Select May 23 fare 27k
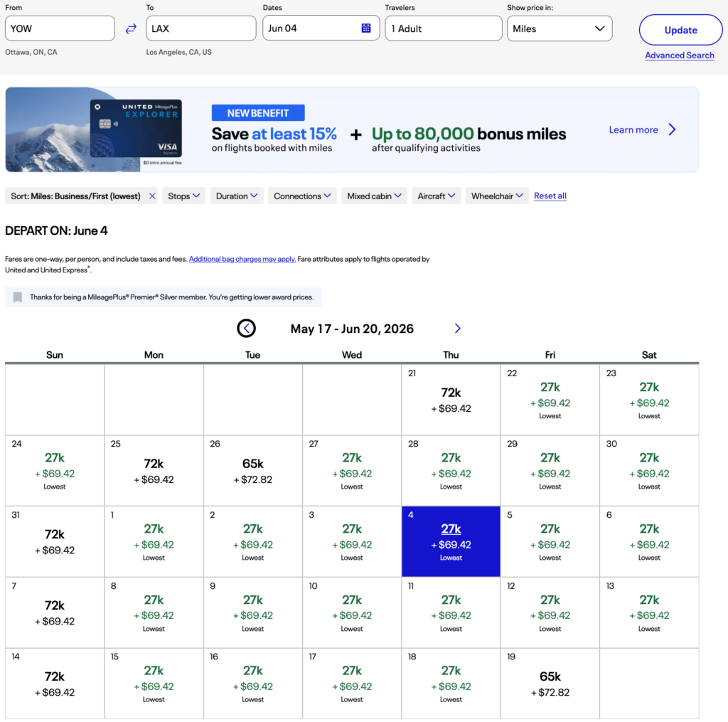Viewport: 728px width, 722px height. coord(649,400)
